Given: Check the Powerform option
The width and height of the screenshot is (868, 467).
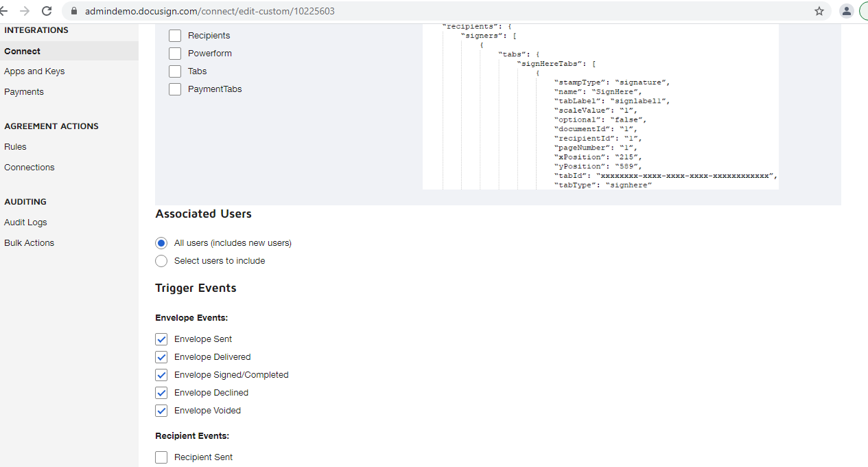Looking at the screenshot, I should coord(175,54).
